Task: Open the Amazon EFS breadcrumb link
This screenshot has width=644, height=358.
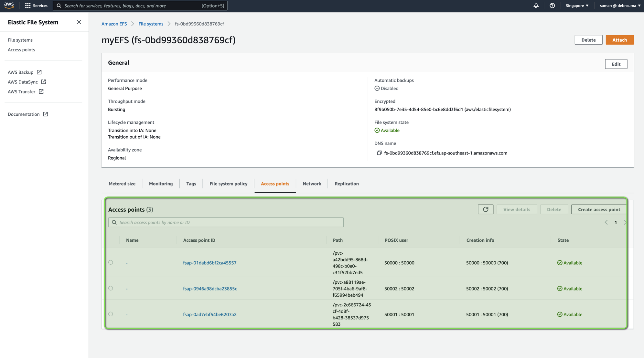Action: point(114,24)
